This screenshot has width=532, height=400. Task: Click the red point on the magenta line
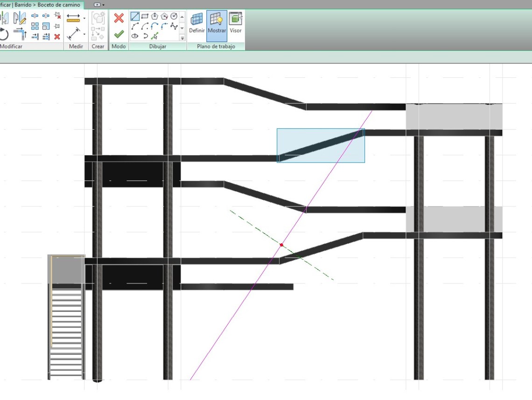[281, 245]
